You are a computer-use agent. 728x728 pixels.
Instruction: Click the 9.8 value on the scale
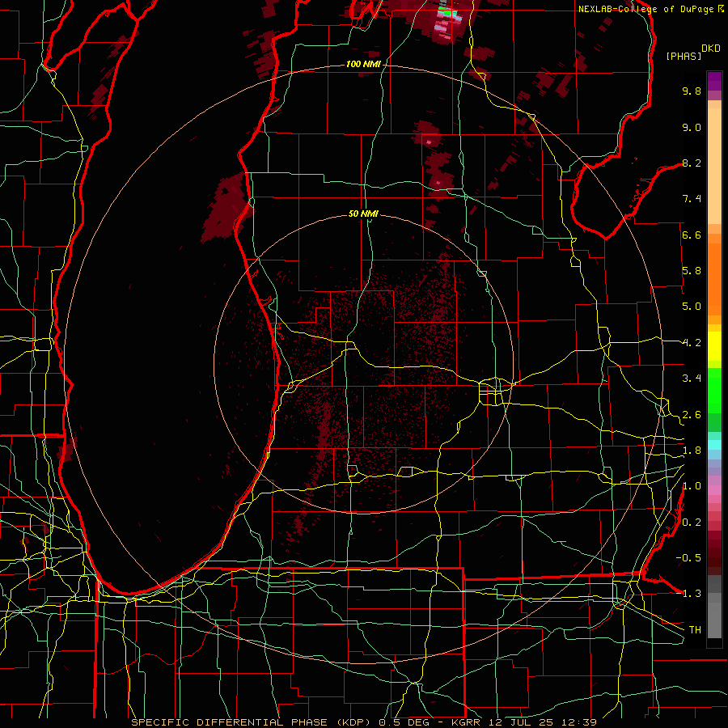pos(692,91)
